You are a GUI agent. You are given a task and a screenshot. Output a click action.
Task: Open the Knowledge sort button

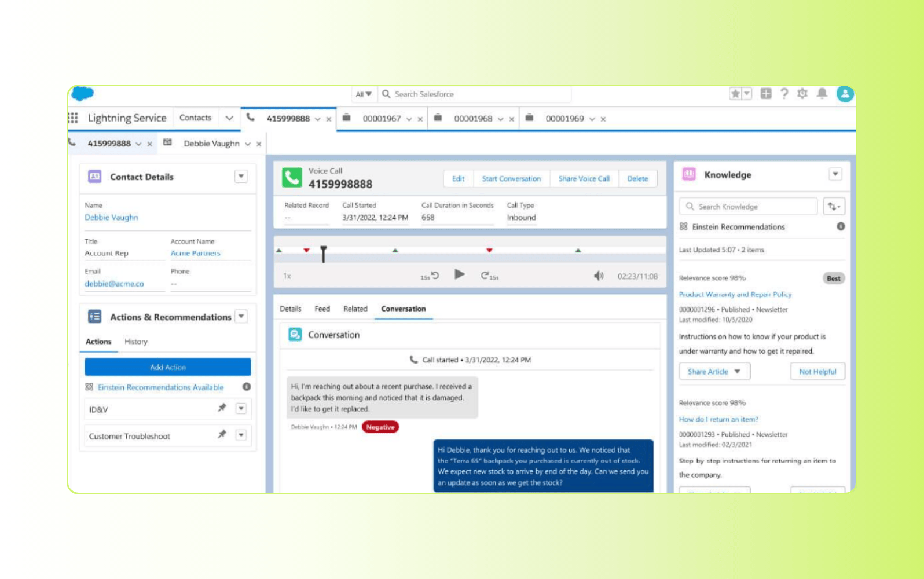[834, 207]
